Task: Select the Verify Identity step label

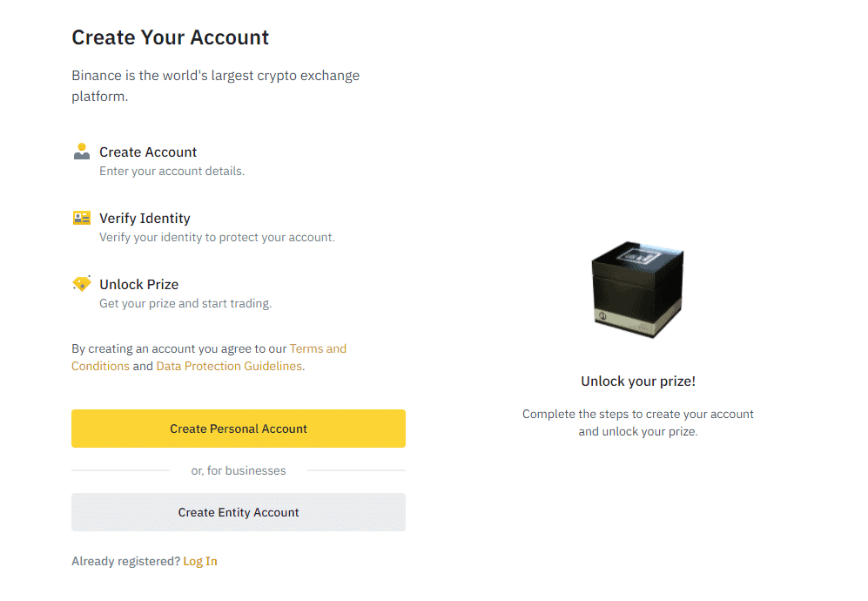Action: click(145, 218)
